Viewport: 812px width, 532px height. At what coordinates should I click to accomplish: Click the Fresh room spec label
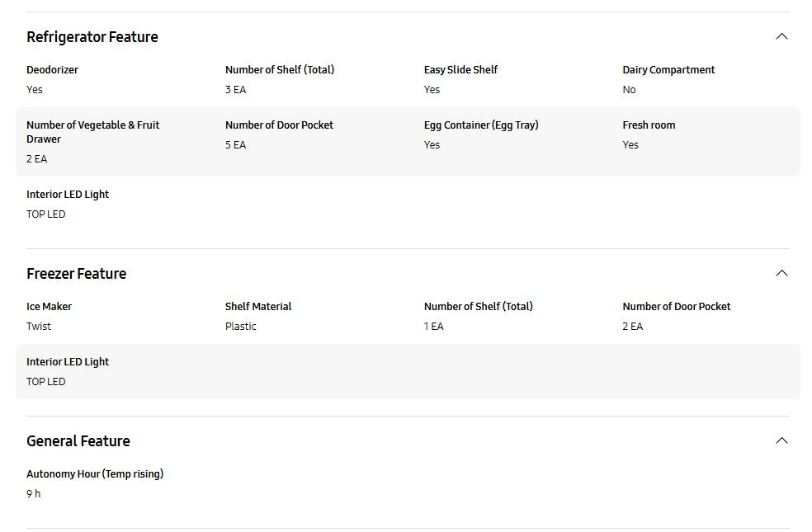(x=649, y=125)
